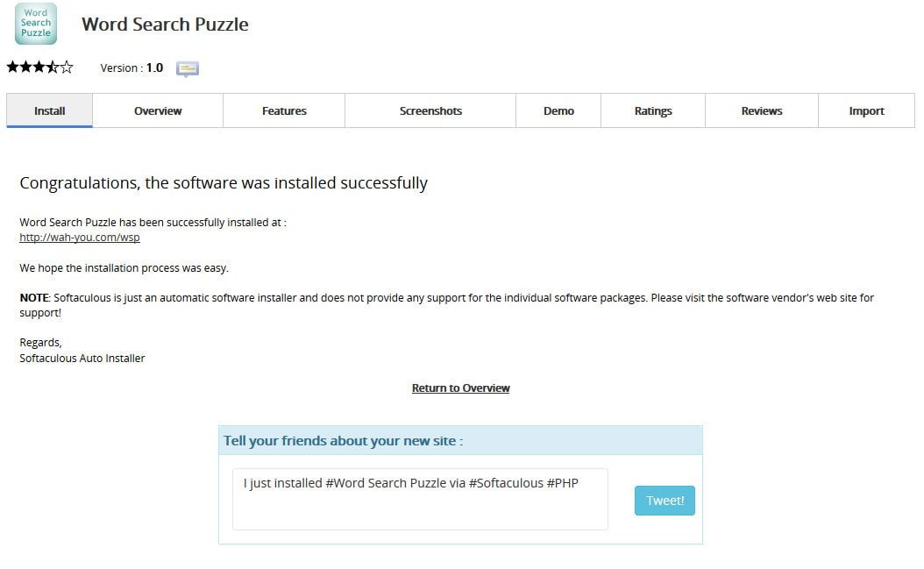Screen dimensions: 924x569
Task: Select the Install tab
Action: tap(50, 111)
